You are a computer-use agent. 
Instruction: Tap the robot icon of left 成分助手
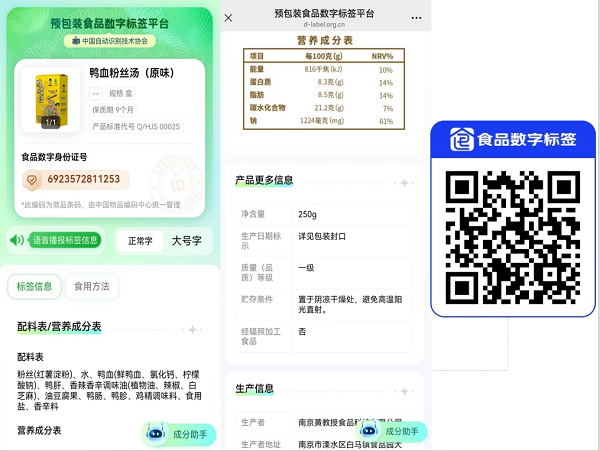[155, 433]
